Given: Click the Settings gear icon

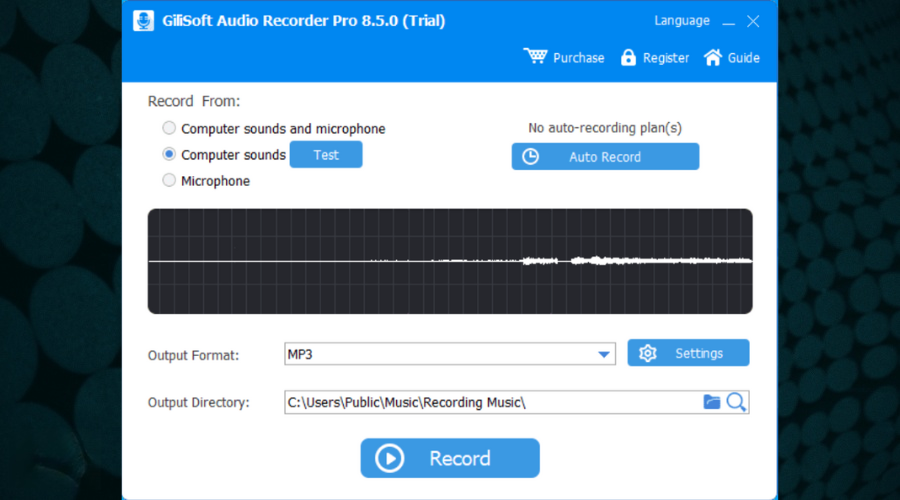Looking at the screenshot, I should tap(647, 353).
